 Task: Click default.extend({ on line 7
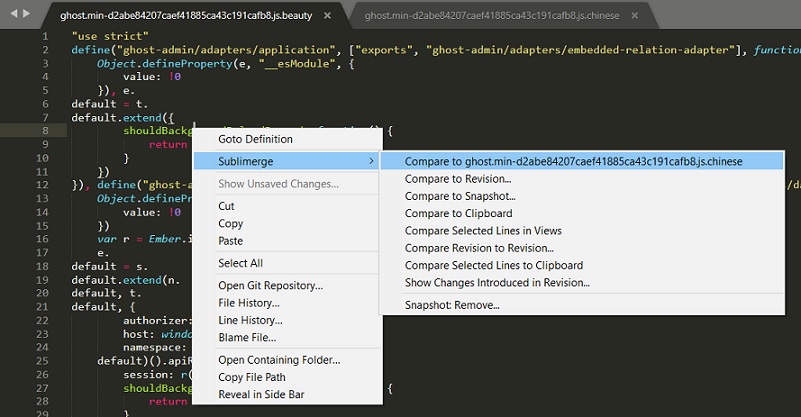(x=123, y=118)
